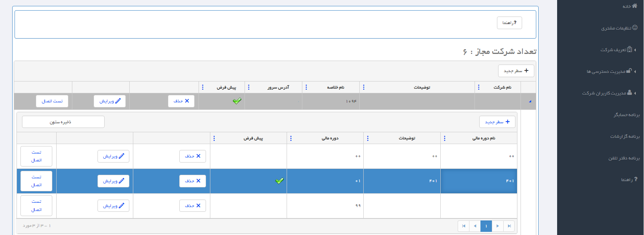The height and width of the screenshot is (235, 644).
Task: Open column menu for دوره مالی
Action: point(291,138)
